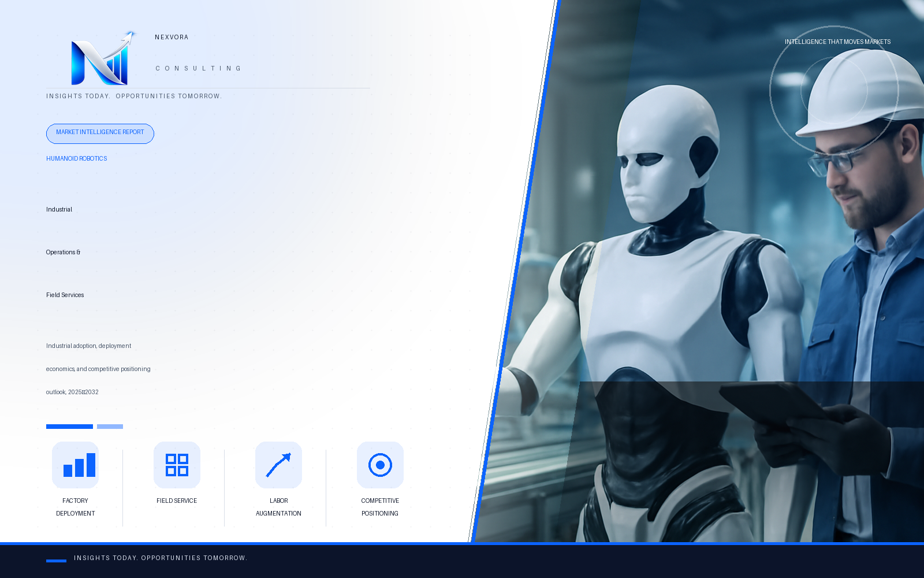Click the Market Intelligence Report pill button

pos(100,134)
